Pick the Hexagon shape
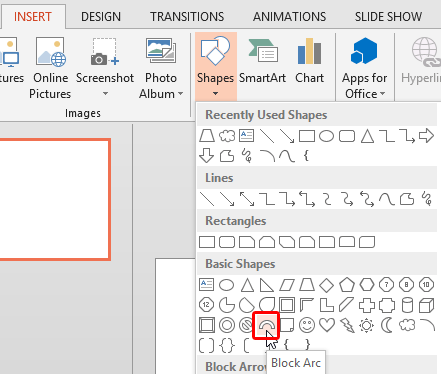This screenshot has height=374, width=441. pos(367,285)
